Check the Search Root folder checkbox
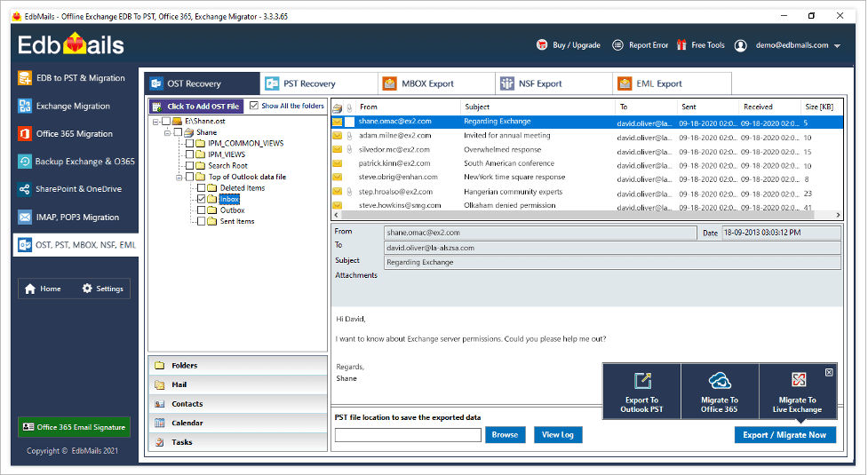868x475 pixels. pyautogui.click(x=189, y=165)
